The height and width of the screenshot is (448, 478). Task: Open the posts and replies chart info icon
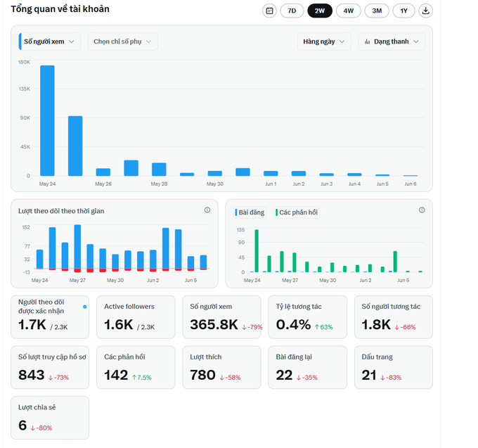point(422,210)
